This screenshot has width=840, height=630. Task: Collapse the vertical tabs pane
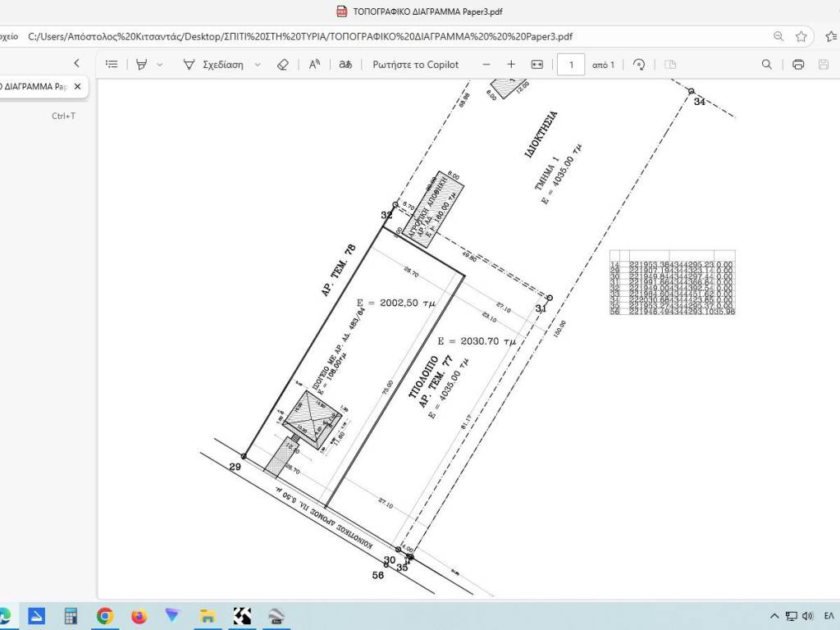coord(77,63)
